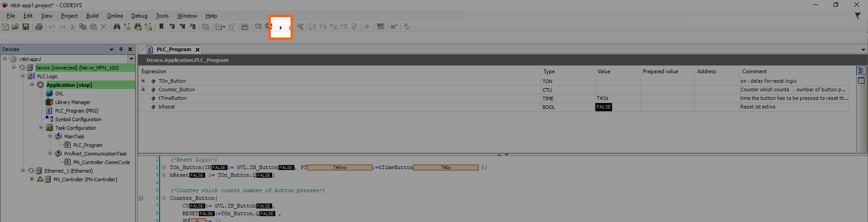Image resolution: width=868 pixels, height=222 pixels.
Task: Start the PLC application with the play button
Action: pos(281,28)
